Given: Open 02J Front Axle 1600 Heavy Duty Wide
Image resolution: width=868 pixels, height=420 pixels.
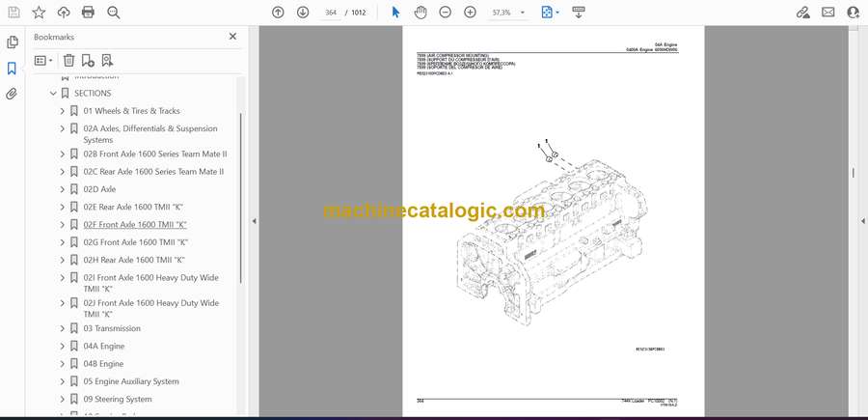Looking at the screenshot, I should [151, 309].
